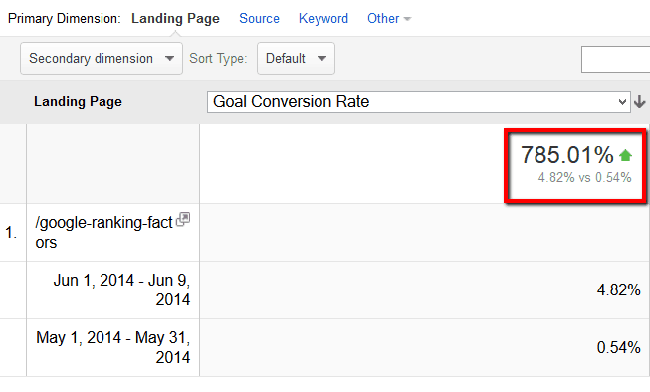Click the 785.01% conversion change value
The image size is (650, 392).
point(567,155)
